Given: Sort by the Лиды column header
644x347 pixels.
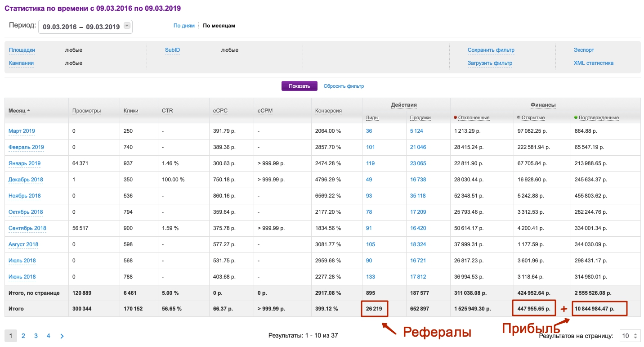Looking at the screenshot, I should tap(372, 118).
